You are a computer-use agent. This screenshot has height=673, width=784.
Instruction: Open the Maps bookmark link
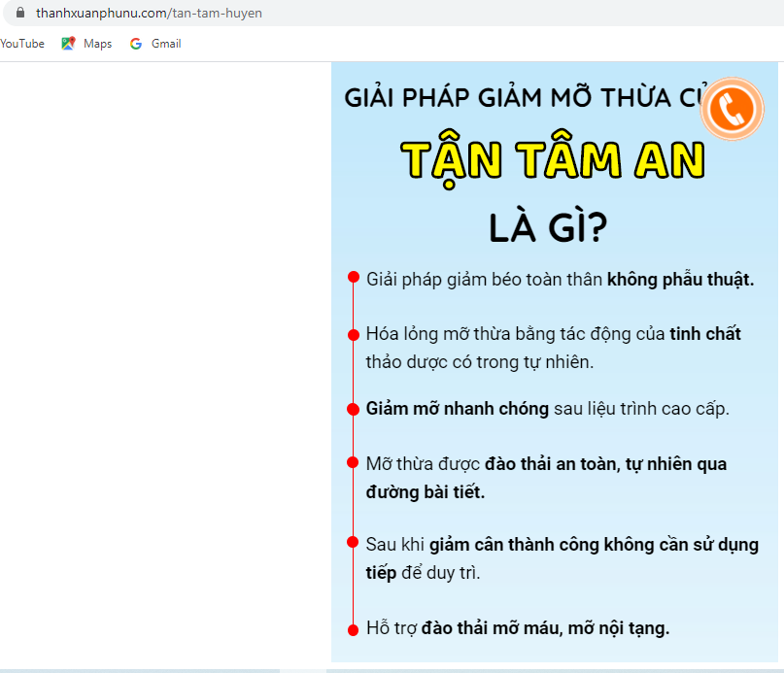coord(94,43)
